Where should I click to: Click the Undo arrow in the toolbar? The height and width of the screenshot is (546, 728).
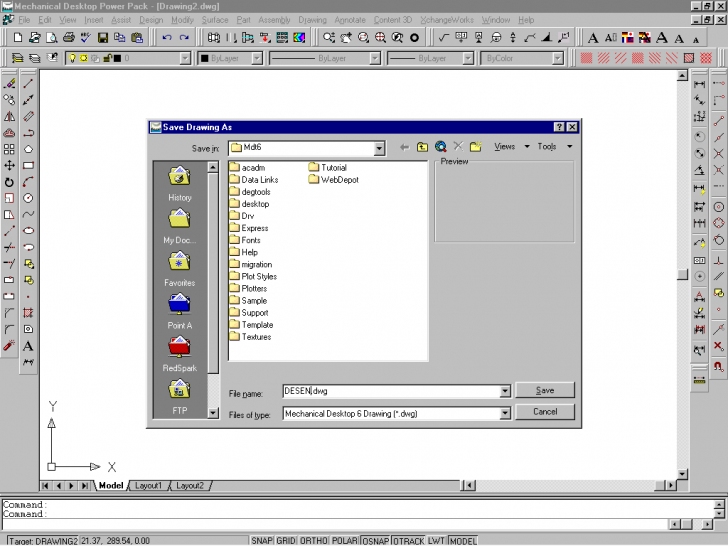[x=167, y=38]
